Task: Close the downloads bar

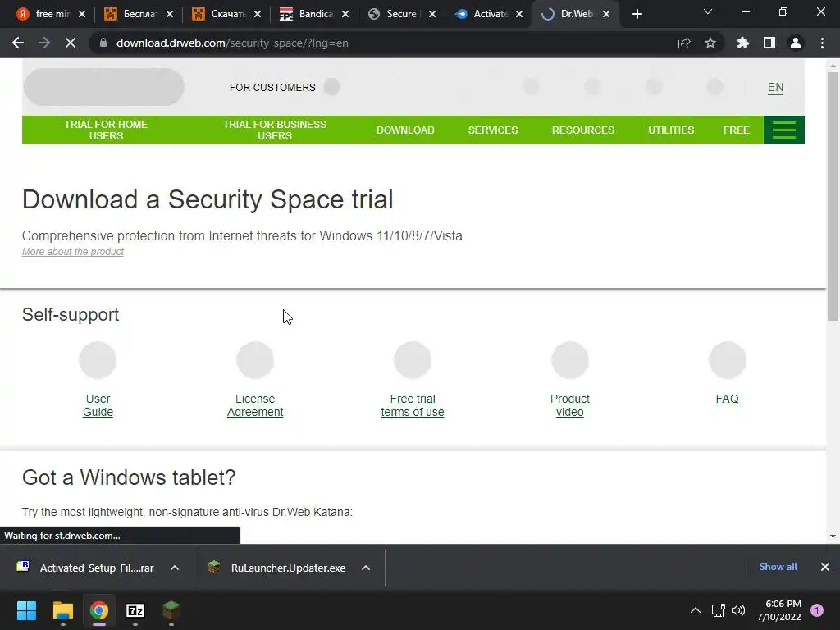Action: point(825,567)
